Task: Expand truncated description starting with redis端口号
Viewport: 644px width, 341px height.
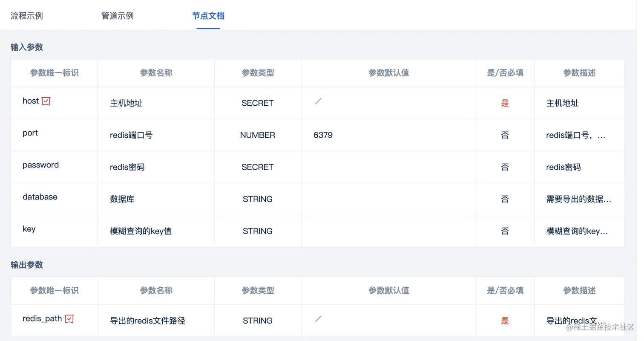Action: pyautogui.click(x=575, y=135)
